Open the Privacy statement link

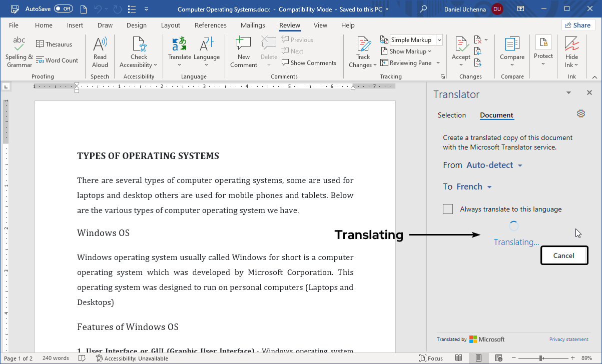click(x=569, y=339)
